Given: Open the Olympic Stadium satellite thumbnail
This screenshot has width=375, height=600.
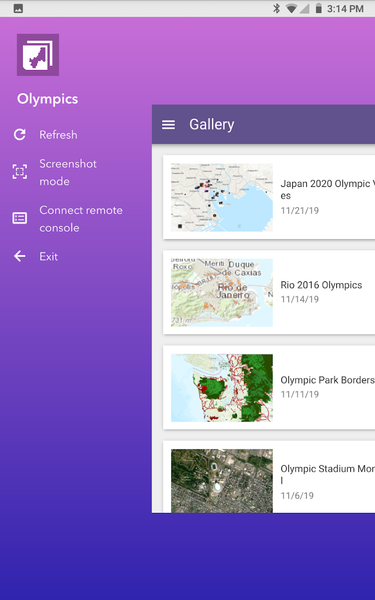Looking at the screenshot, I should coord(222,481).
